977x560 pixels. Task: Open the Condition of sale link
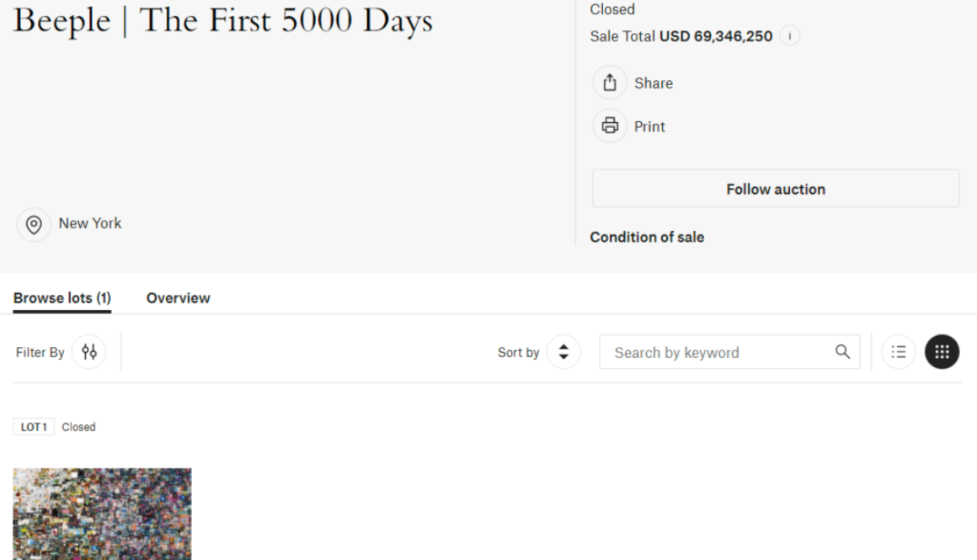point(647,237)
